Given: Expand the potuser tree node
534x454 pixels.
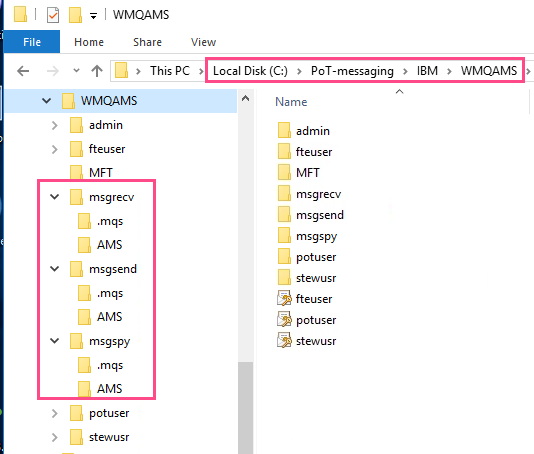Looking at the screenshot, I should tap(54, 413).
